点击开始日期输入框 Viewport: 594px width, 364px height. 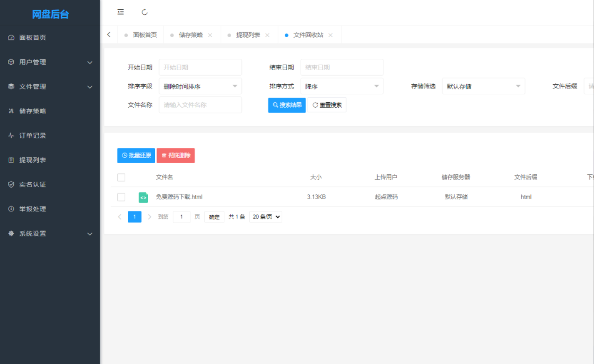(x=200, y=67)
